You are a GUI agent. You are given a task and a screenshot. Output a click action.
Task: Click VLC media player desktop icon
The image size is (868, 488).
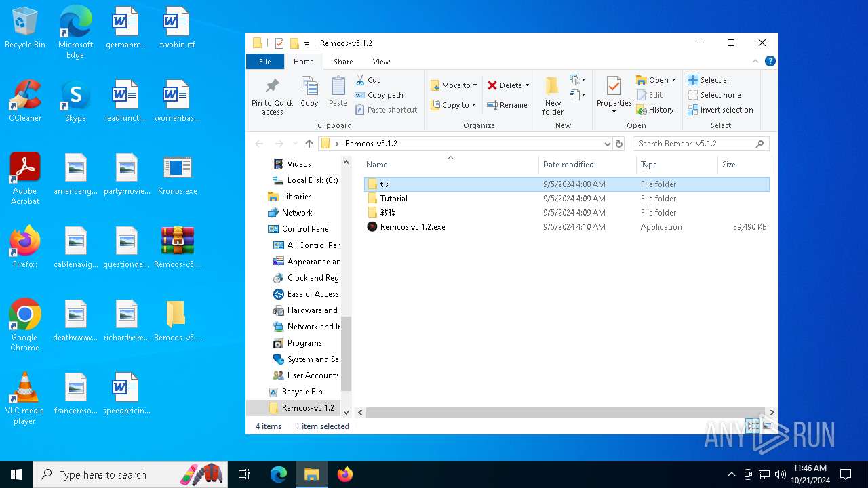[25, 399]
